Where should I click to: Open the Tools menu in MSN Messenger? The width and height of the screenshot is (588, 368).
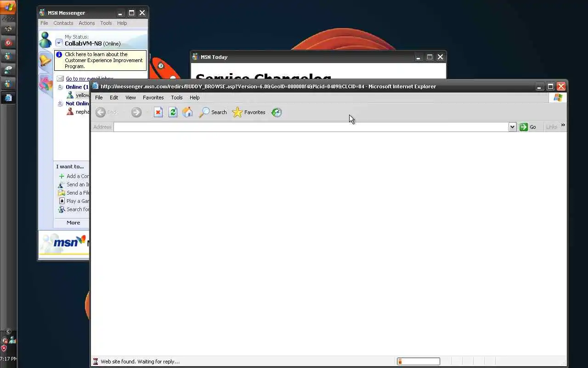click(106, 23)
